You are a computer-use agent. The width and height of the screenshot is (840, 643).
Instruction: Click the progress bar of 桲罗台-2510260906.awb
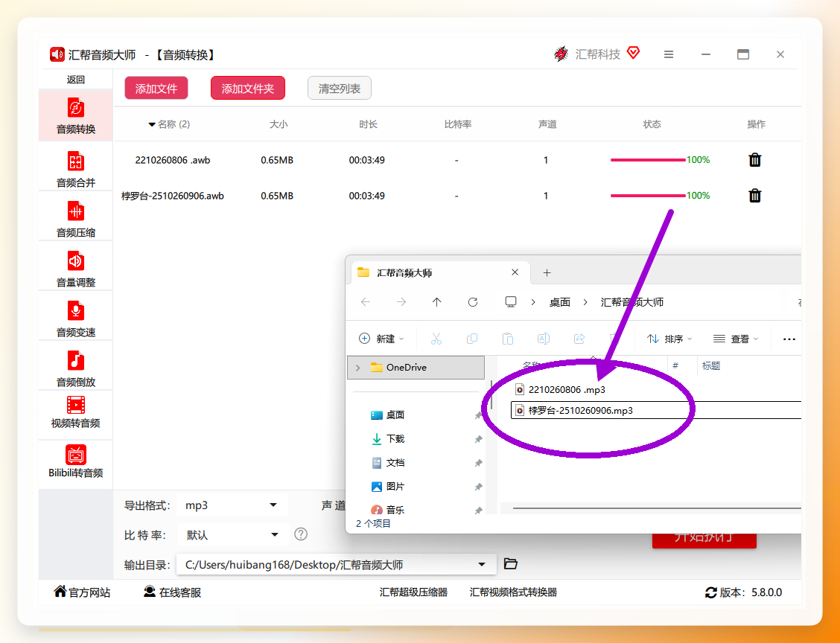[648, 196]
